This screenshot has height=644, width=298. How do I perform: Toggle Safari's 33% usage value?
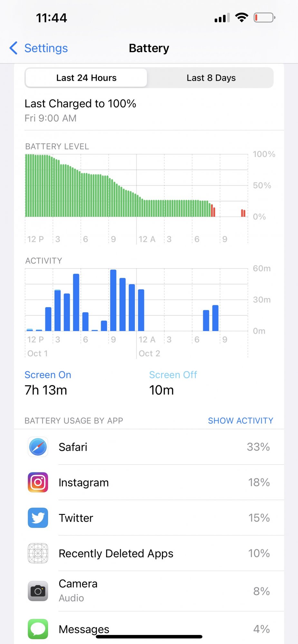[x=258, y=447]
